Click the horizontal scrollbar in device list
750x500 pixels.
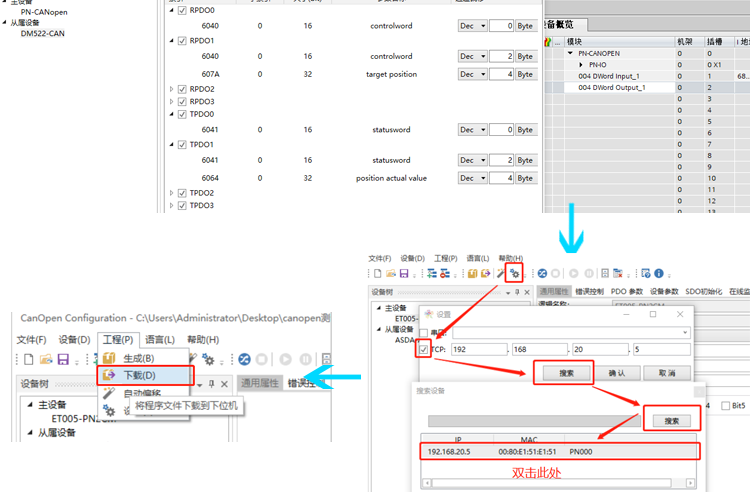tap(560, 484)
